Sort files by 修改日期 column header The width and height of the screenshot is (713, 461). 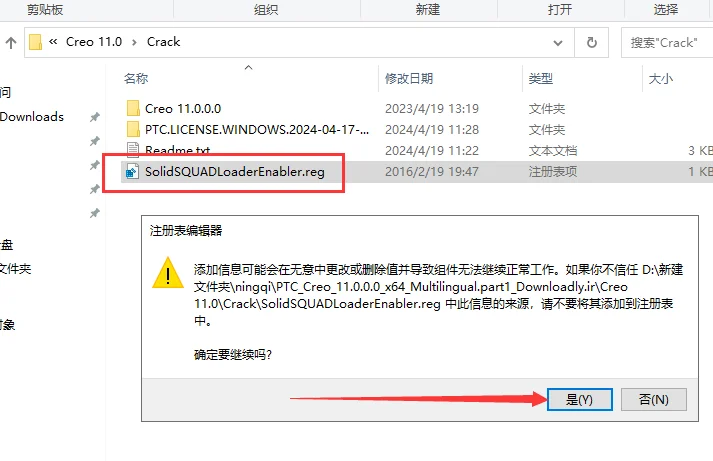[x=409, y=79]
